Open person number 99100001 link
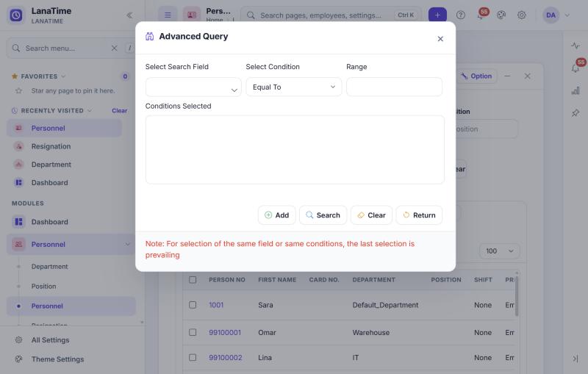This screenshot has height=374, width=588. 225,332
